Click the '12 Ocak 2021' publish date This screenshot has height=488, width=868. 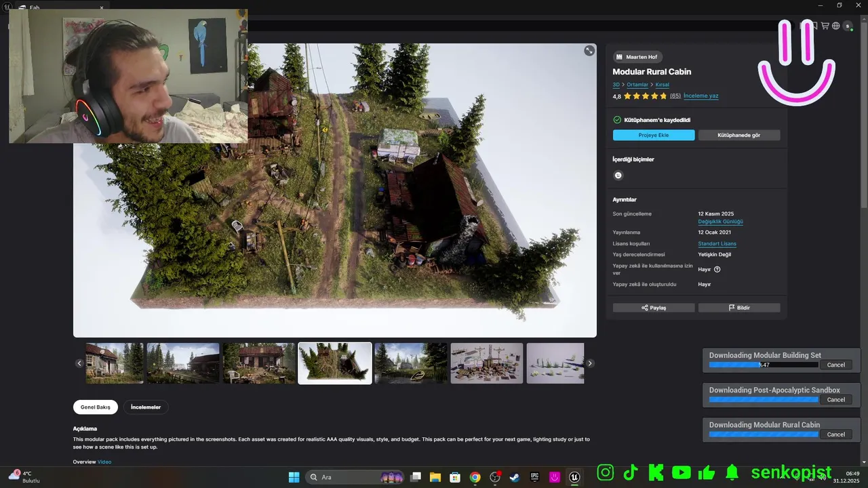point(714,232)
